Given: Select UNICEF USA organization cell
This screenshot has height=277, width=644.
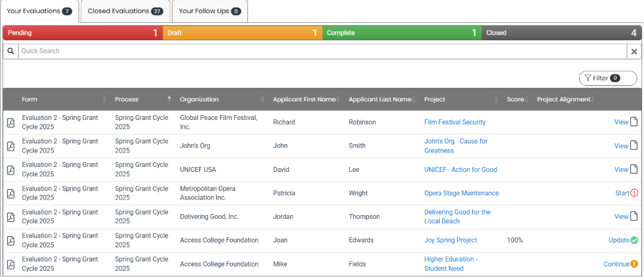Looking at the screenshot, I should pos(197,169).
